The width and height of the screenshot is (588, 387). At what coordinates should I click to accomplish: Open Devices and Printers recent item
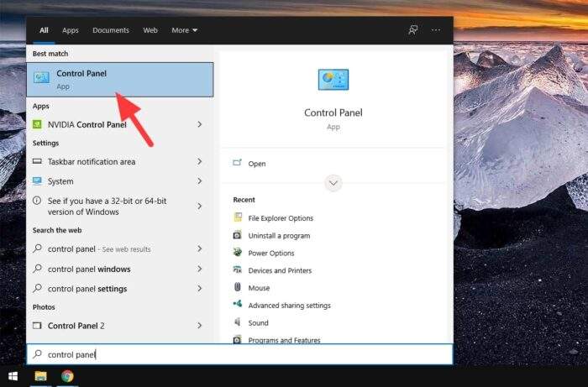pyautogui.click(x=280, y=270)
